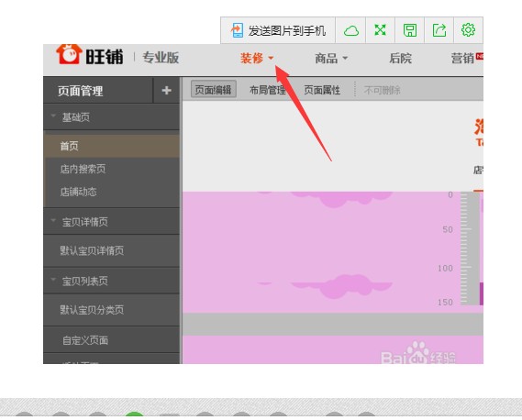Screen dimensions: 522x420
Task: Click the 营销 menu item
Action: tap(462, 59)
